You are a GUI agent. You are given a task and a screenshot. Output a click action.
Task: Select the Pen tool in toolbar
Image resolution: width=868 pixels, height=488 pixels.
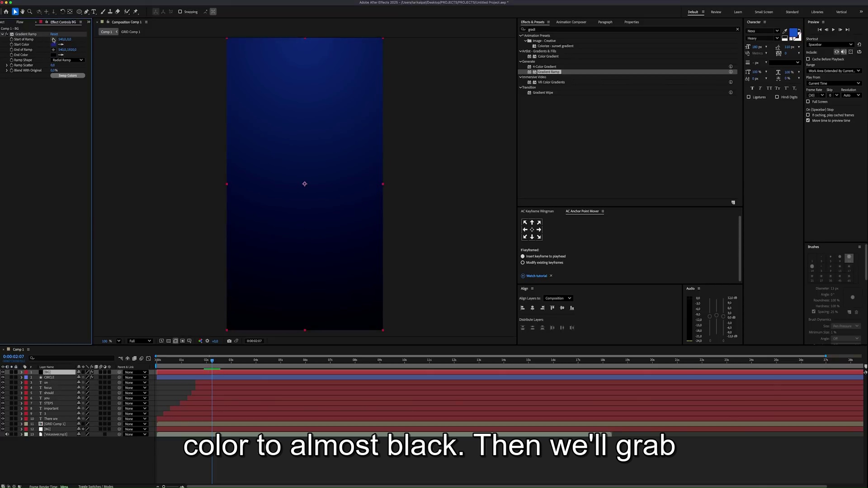[86, 12]
